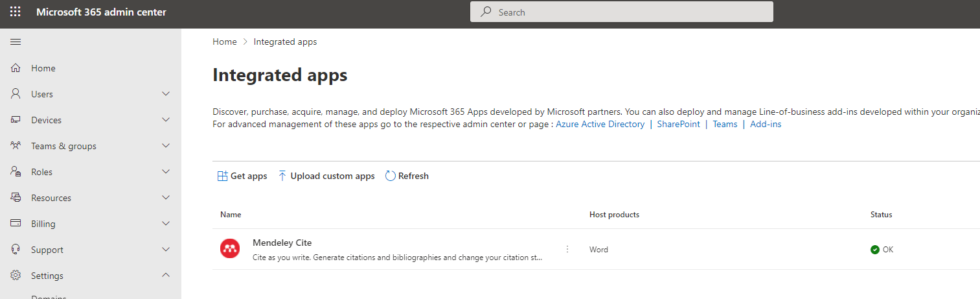The height and width of the screenshot is (299, 980).
Task: Click the Refresh icon
Action: click(390, 176)
